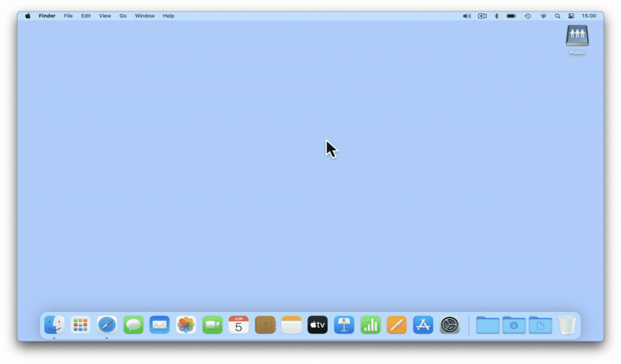Launch the Numbers app
The width and height of the screenshot is (621, 364).
click(371, 325)
